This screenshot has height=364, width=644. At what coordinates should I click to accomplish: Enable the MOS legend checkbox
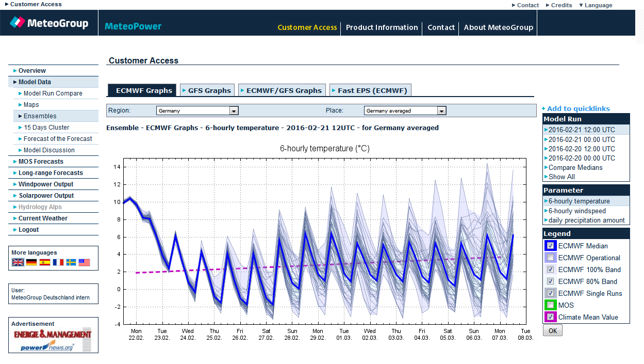pos(550,305)
